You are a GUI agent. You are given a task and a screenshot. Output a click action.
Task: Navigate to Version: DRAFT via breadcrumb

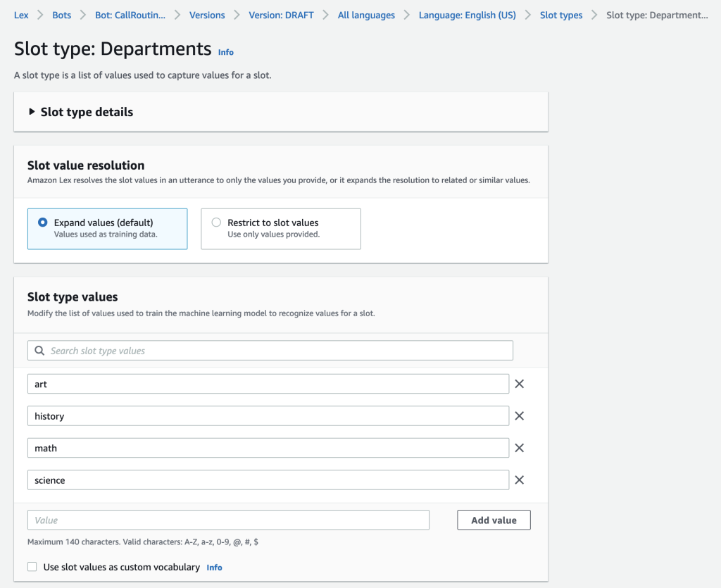click(x=281, y=14)
